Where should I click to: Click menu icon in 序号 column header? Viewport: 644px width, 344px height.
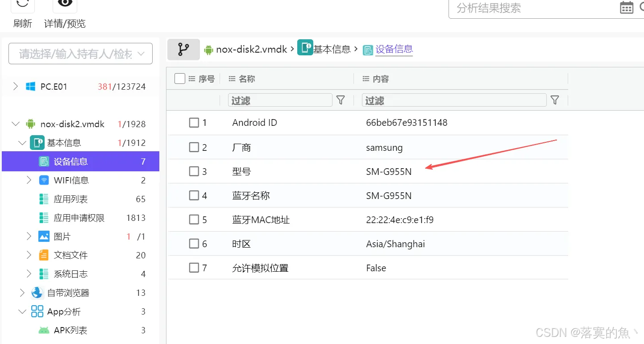(x=192, y=79)
